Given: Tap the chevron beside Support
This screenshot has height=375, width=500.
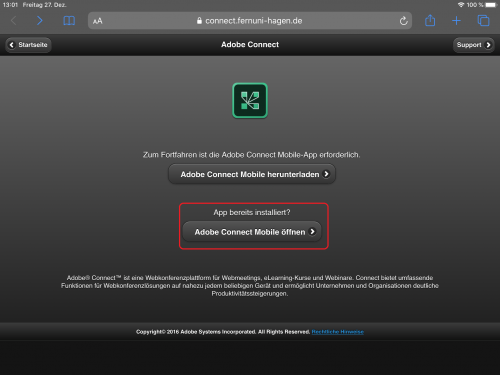Looking at the screenshot, I should pyautogui.click(x=488, y=45).
